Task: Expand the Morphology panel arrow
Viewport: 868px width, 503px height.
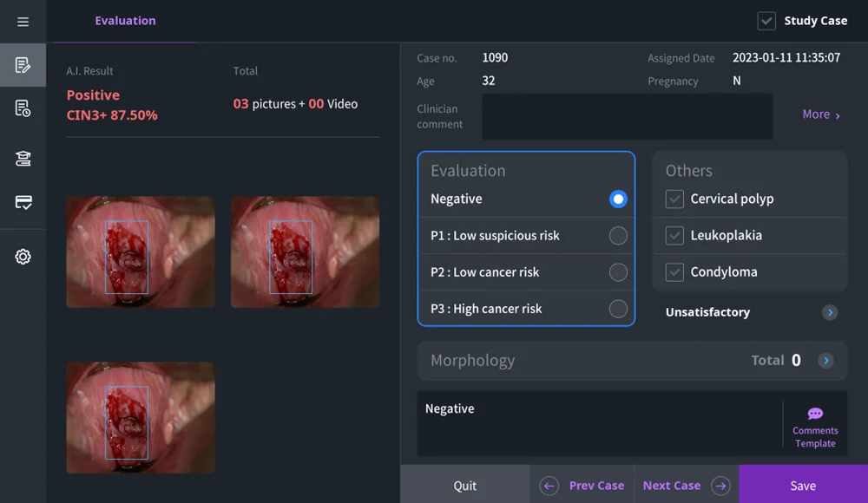Action: [825, 361]
